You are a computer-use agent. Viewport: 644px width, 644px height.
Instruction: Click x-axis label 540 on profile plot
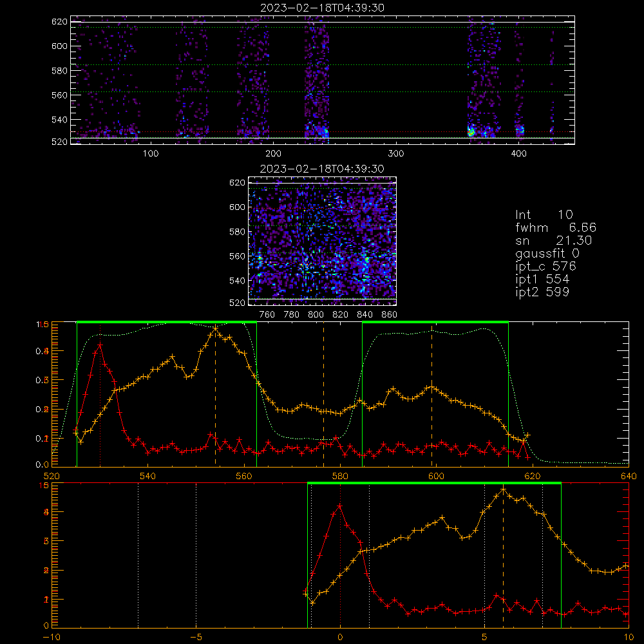[148, 476]
